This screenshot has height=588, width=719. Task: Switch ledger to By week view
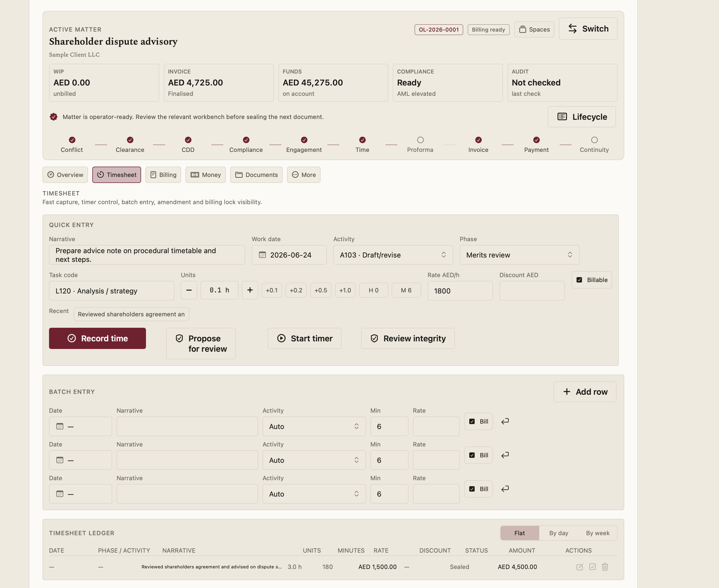tap(598, 533)
